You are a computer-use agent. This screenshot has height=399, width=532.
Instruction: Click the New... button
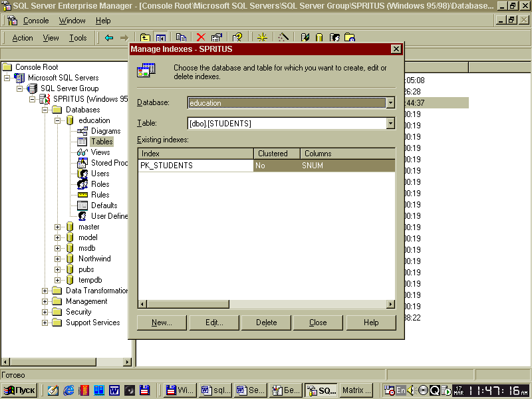[162, 323]
